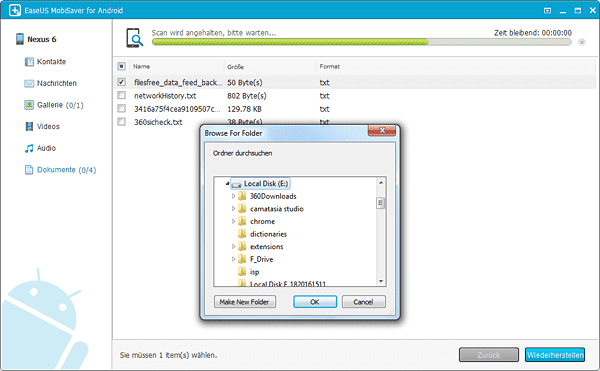Stop scan with the progress cancel icon
The width and height of the screenshot is (600, 371).
(x=582, y=42)
